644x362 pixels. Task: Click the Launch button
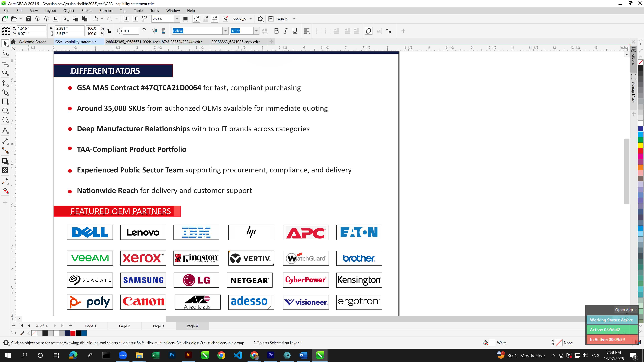(278, 19)
